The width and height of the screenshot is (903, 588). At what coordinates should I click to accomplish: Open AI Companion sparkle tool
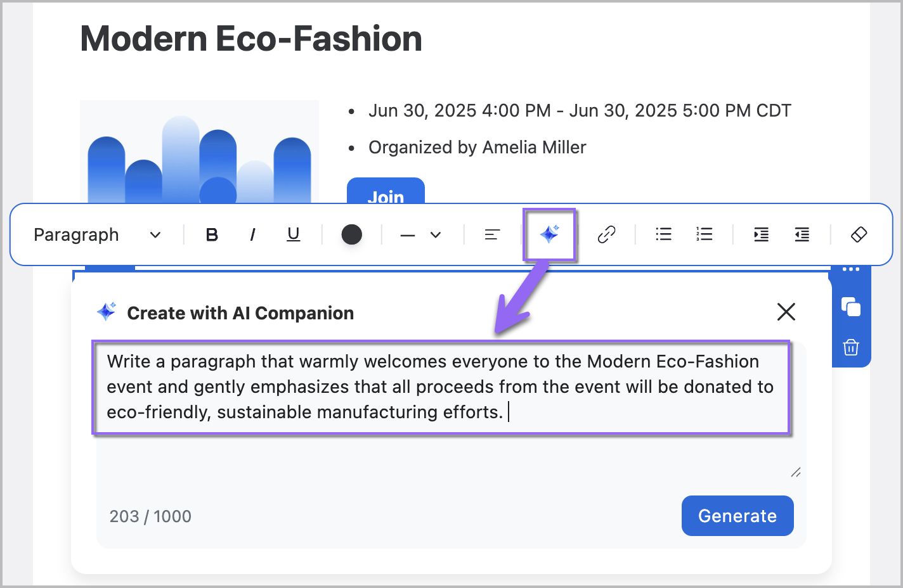tap(549, 234)
